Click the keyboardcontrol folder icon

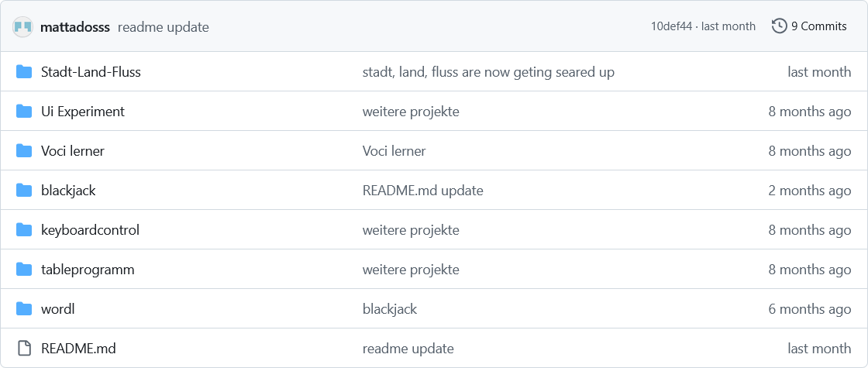click(24, 229)
